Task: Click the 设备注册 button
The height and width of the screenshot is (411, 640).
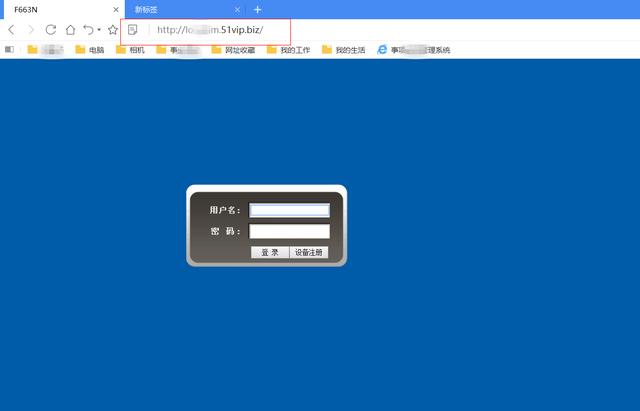Action: 309,252
